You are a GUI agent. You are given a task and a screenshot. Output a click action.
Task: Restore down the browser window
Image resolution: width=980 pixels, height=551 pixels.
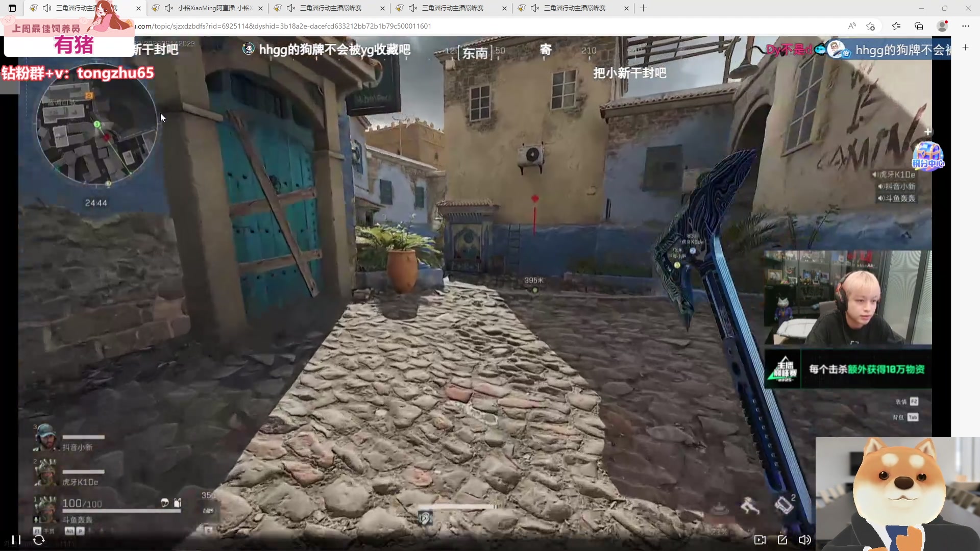pyautogui.click(x=945, y=8)
